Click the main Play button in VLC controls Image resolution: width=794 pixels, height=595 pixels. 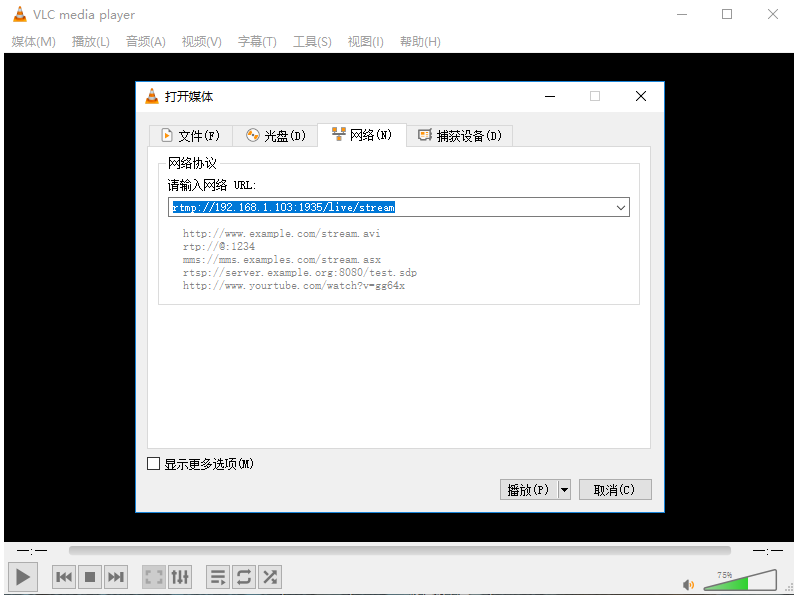point(23,576)
